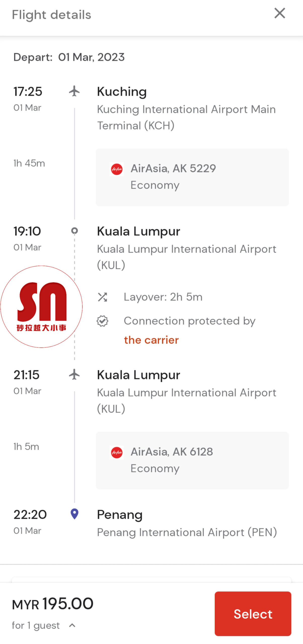The height and width of the screenshot is (644, 303).
Task: Click the MYR 195.00 price
Action: [x=53, y=604]
